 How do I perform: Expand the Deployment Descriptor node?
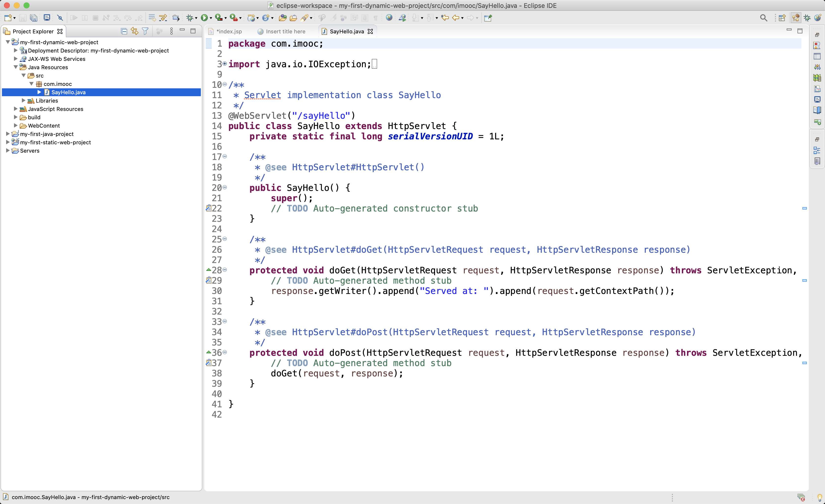click(15, 50)
